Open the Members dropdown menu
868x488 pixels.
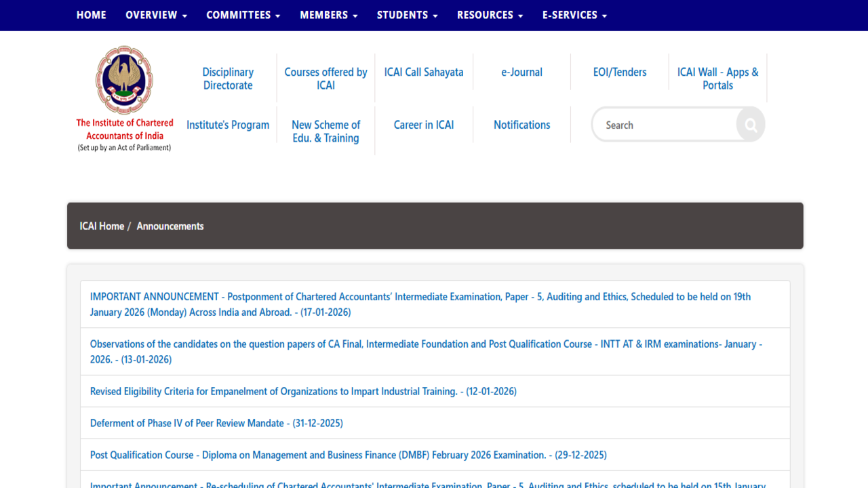tap(328, 15)
